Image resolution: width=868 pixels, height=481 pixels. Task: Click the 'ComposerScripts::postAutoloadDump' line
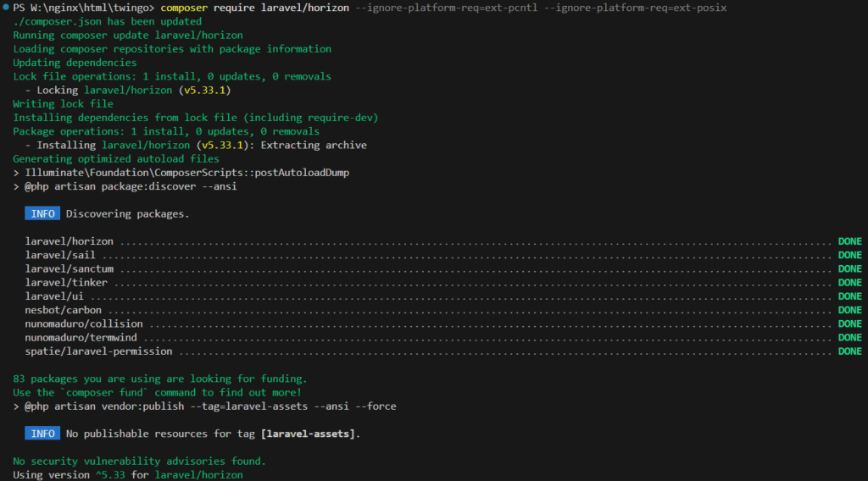(181, 173)
